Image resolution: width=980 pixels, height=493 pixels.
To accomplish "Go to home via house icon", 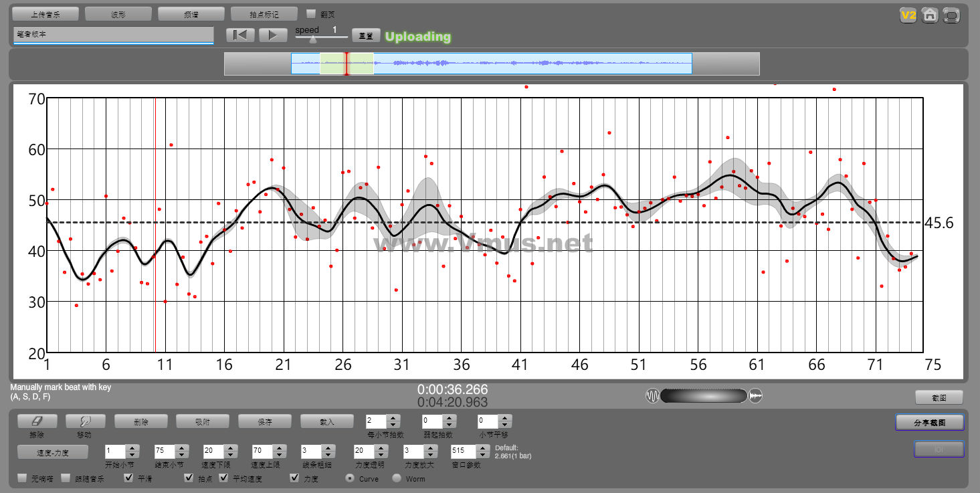I will (x=929, y=15).
